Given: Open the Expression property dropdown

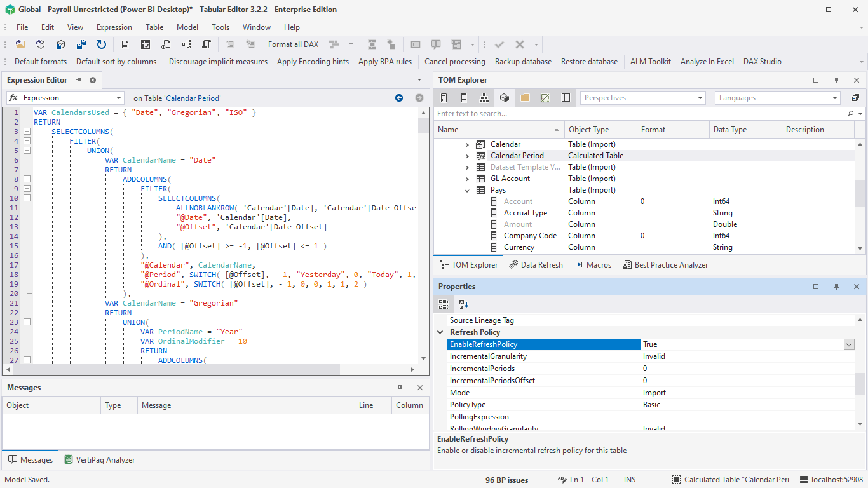Looking at the screenshot, I should [118, 98].
